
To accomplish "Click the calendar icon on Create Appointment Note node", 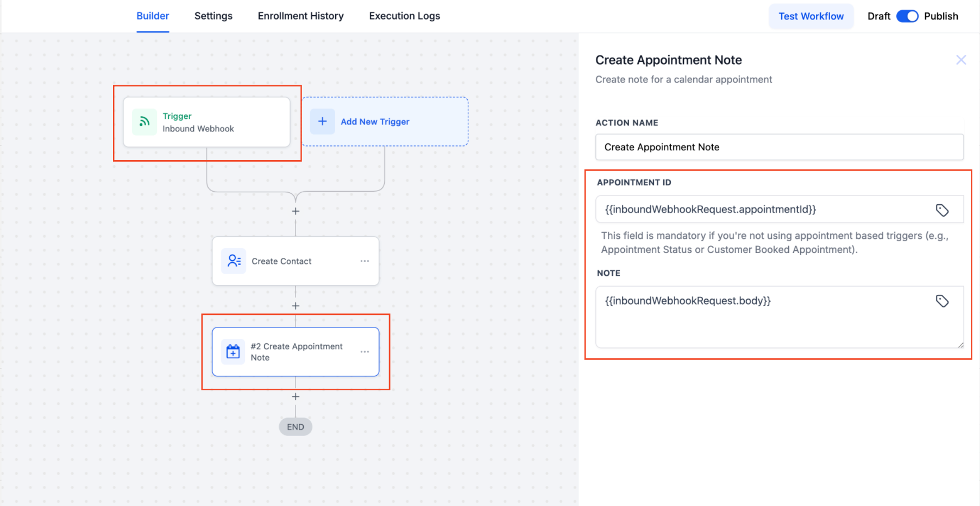I will coord(233,351).
